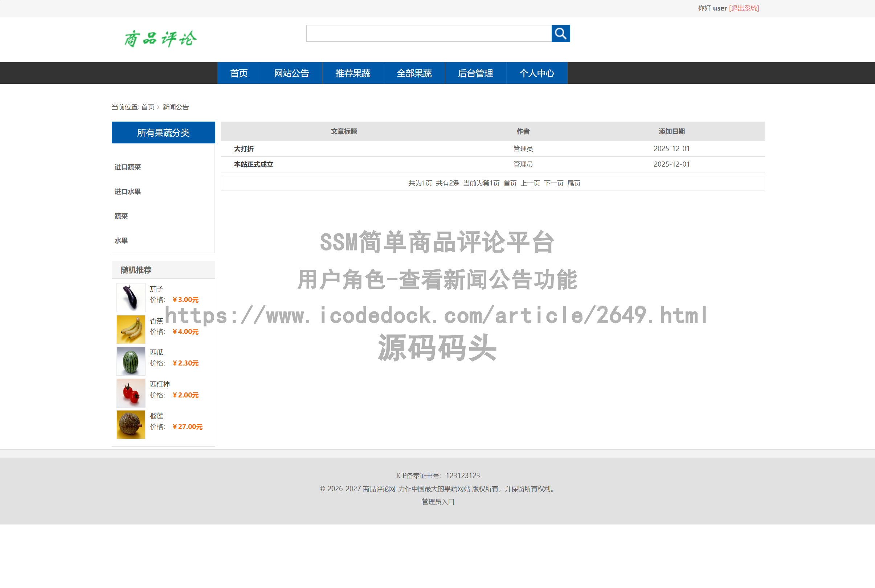
Task: Open the 后台管理 section
Action: point(476,73)
